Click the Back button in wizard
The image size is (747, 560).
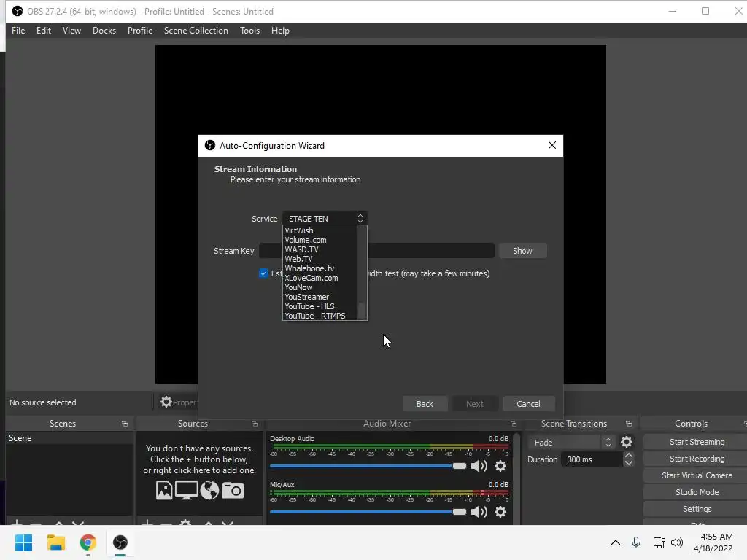[425, 404]
